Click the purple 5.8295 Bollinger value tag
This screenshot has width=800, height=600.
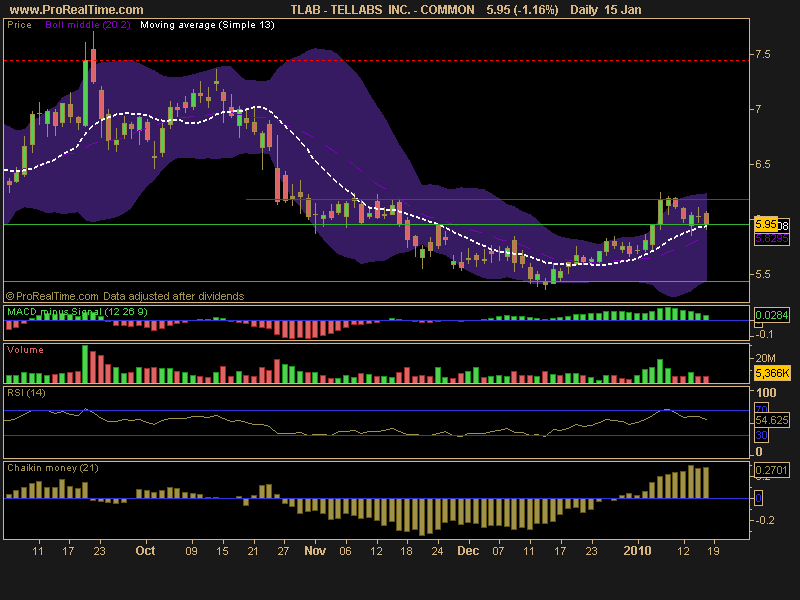coord(771,238)
